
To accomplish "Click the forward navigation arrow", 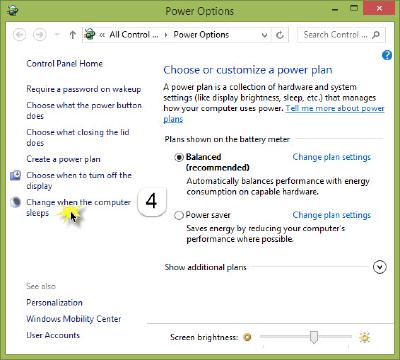I will [40, 35].
